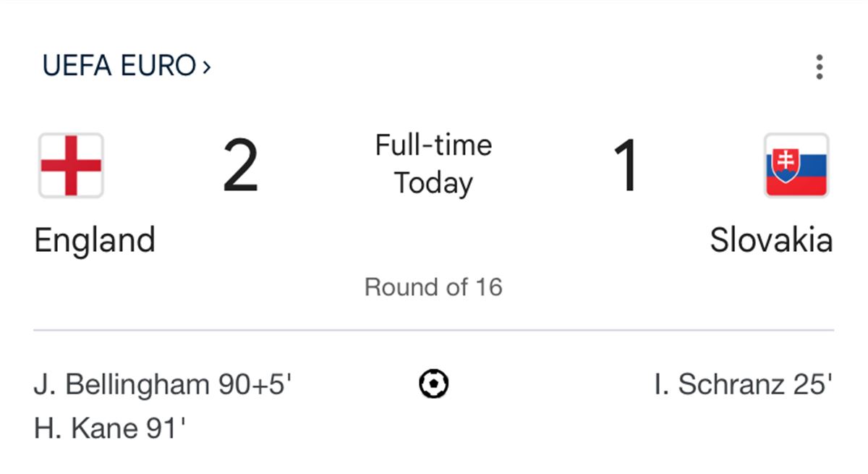Click the I. Schranz scorer name
The width and height of the screenshot is (868, 474).
coord(720,384)
